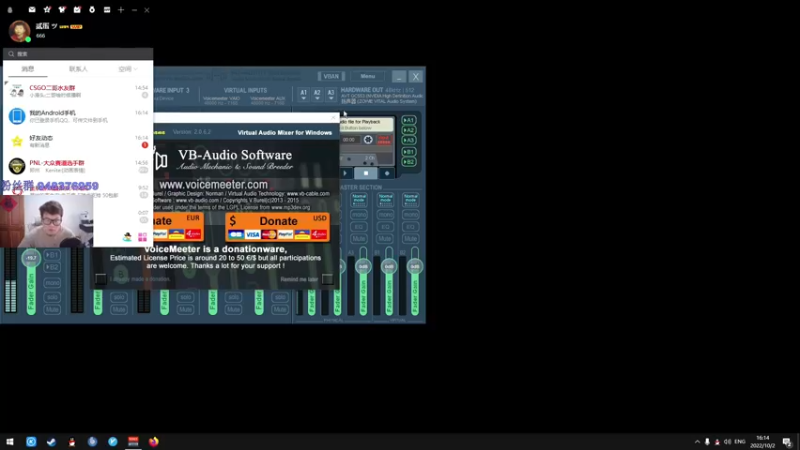
Task: Mute the first input strip
Action: (52, 309)
